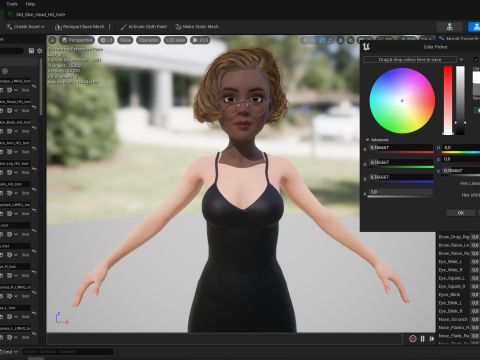Click the red saturation vertical slider
Image resolution: width=480 pixels, height=360 pixels.
tap(448, 100)
